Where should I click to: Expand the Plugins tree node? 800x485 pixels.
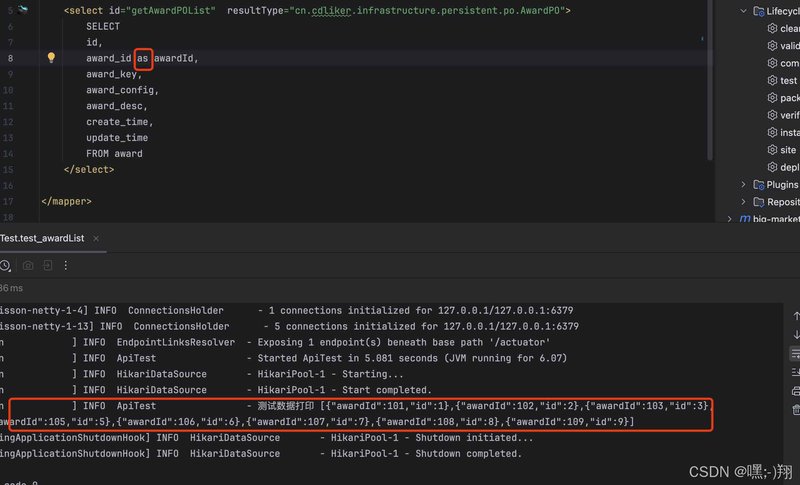pyautogui.click(x=743, y=185)
